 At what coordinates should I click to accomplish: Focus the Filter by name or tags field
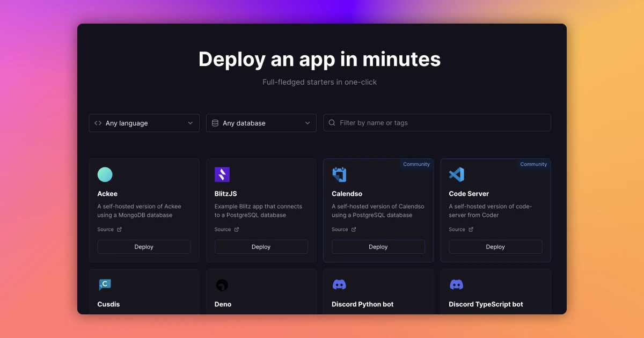pos(437,123)
